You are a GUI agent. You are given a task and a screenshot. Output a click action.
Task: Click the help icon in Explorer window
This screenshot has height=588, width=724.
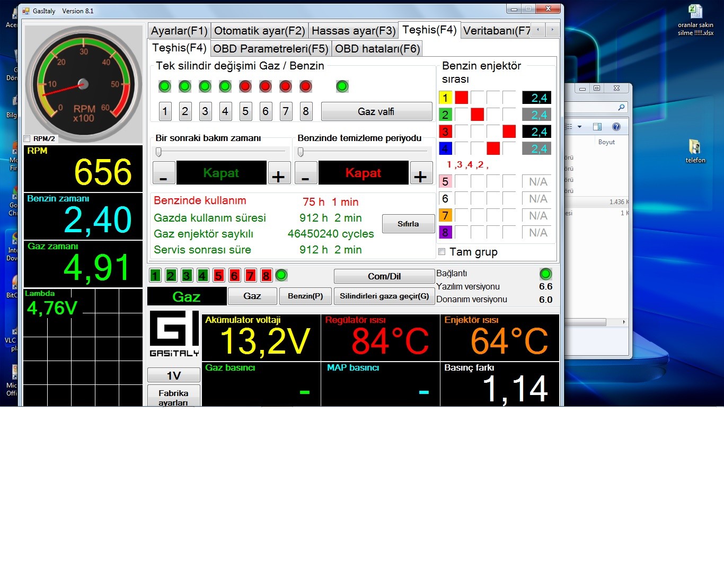click(x=616, y=127)
